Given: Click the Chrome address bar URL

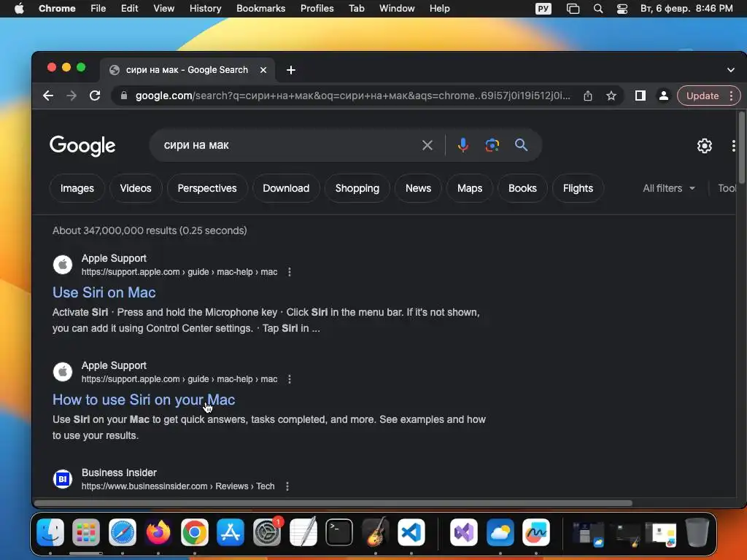Looking at the screenshot, I should coord(352,96).
